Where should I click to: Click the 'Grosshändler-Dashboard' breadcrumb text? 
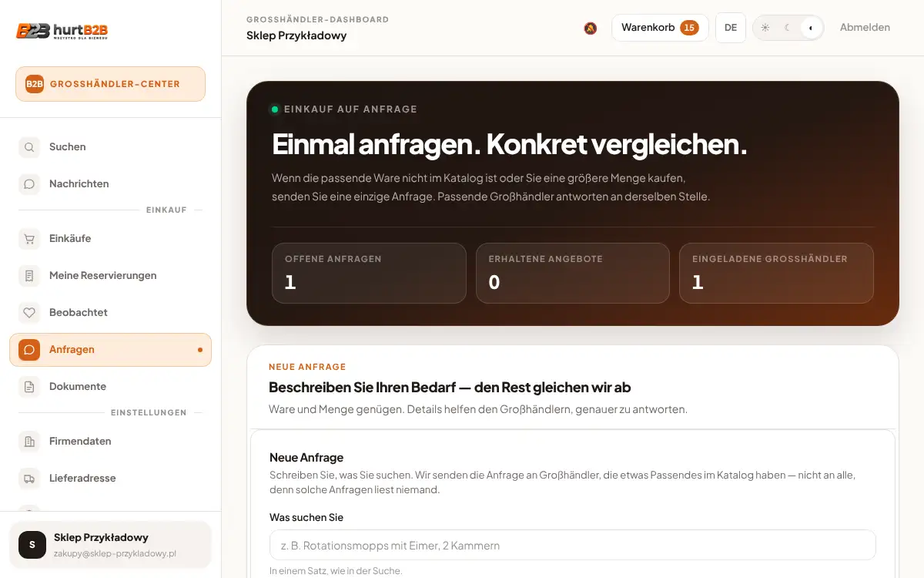[317, 19]
